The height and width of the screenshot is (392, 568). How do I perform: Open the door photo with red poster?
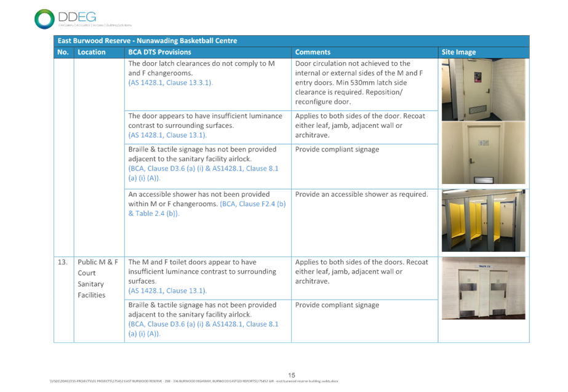pos(483,89)
